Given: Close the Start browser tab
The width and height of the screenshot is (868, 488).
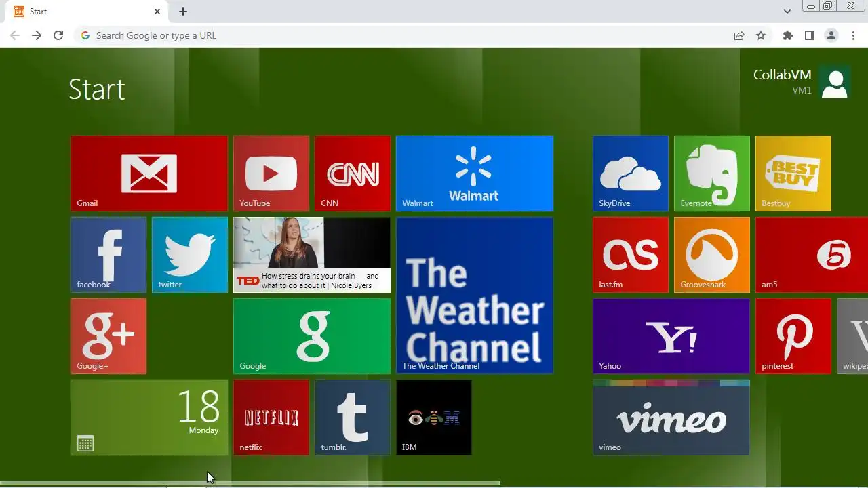Looking at the screenshot, I should (x=157, y=12).
